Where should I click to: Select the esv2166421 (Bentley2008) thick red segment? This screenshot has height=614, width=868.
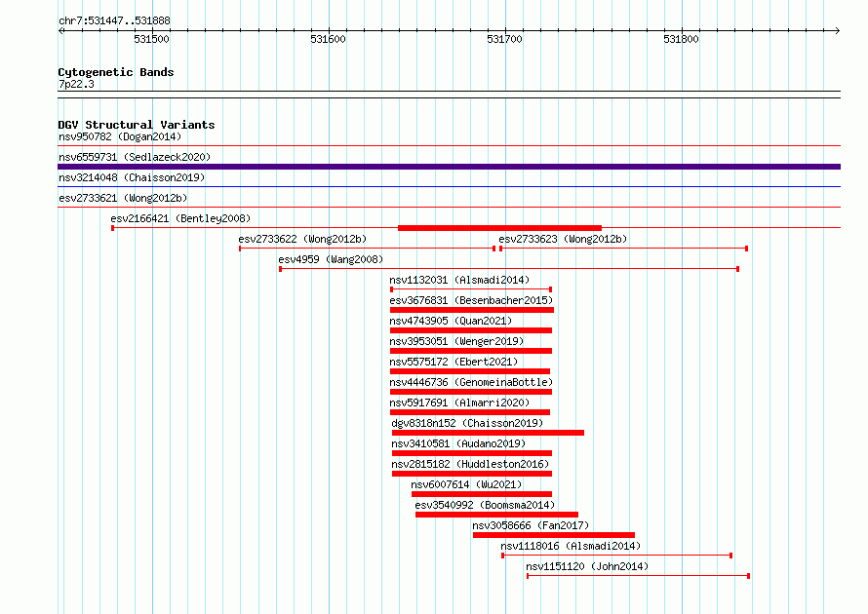500,228
